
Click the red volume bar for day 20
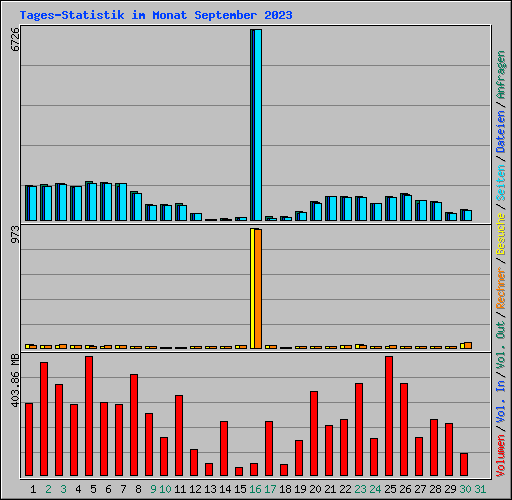pyautogui.click(x=314, y=433)
